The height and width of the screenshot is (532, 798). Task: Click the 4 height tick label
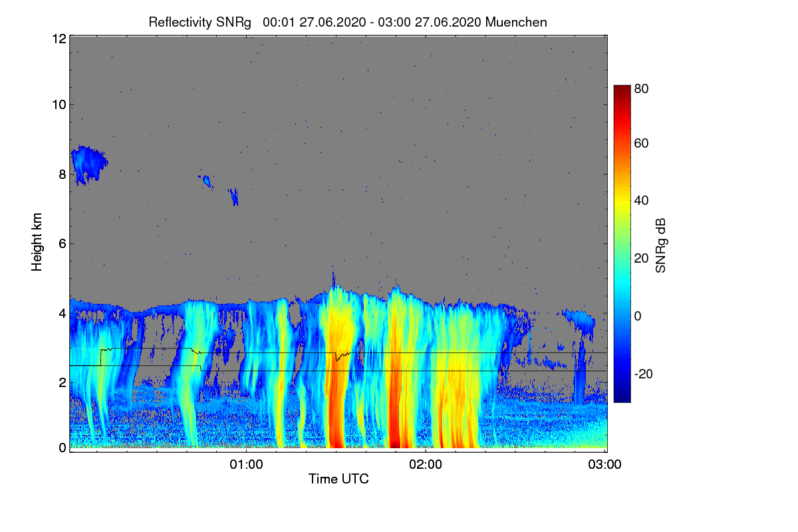point(63,313)
